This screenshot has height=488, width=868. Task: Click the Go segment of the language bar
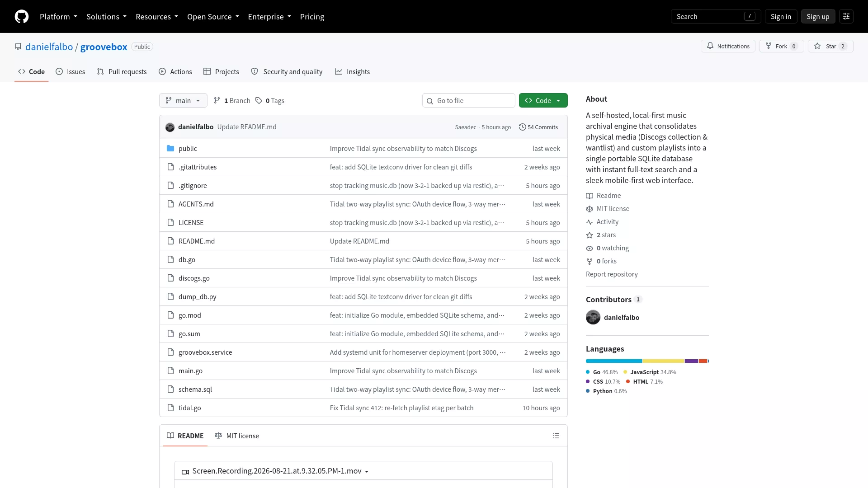[x=614, y=361]
